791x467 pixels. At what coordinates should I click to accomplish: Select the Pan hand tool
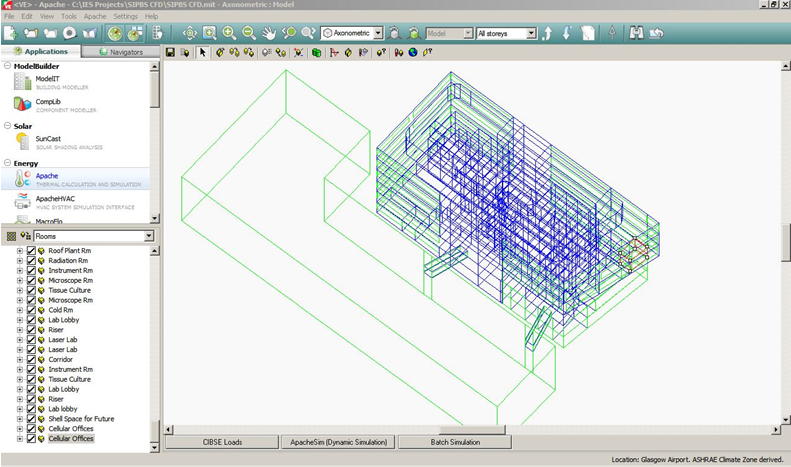click(268, 34)
